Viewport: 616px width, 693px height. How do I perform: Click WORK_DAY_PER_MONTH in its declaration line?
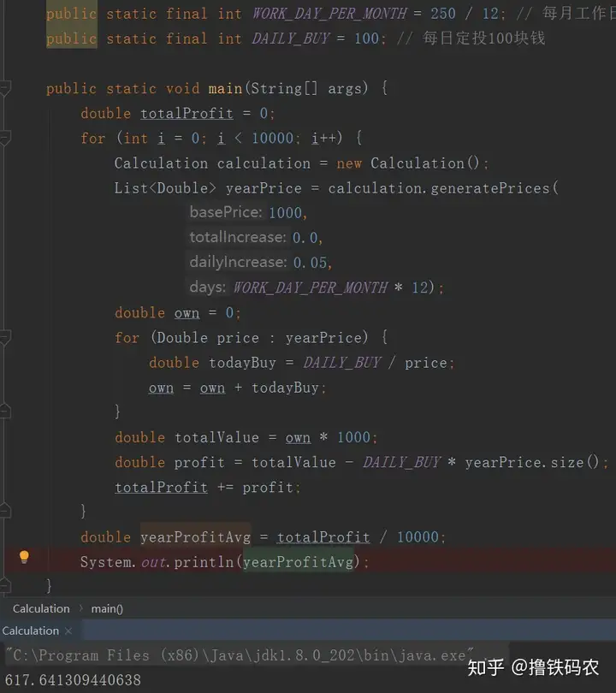pyautogui.click(x=329, y=14)
